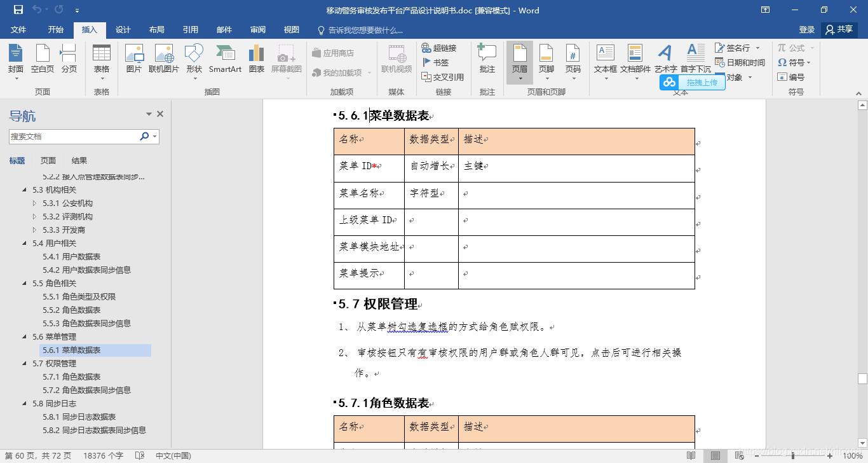Open Customize Quick Access Toolbar dropdown
Screen dimensions: 868x463
pyautogui.click(x=77, y=10)
